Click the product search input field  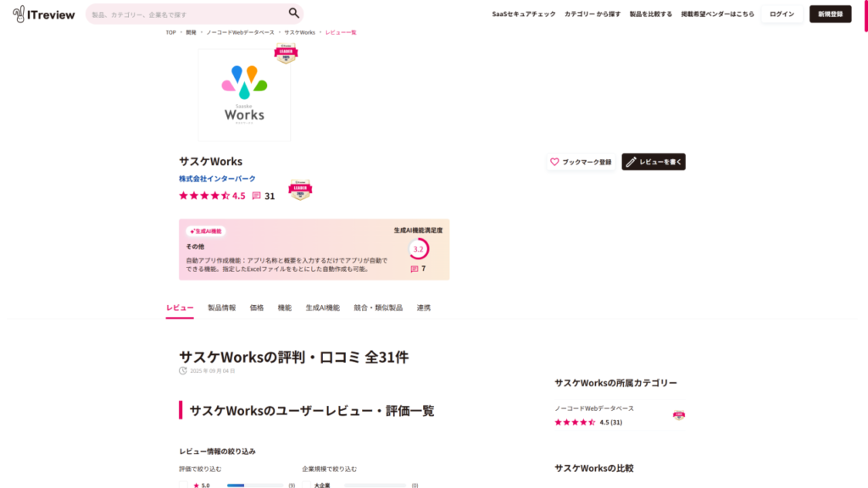[186, 14]
